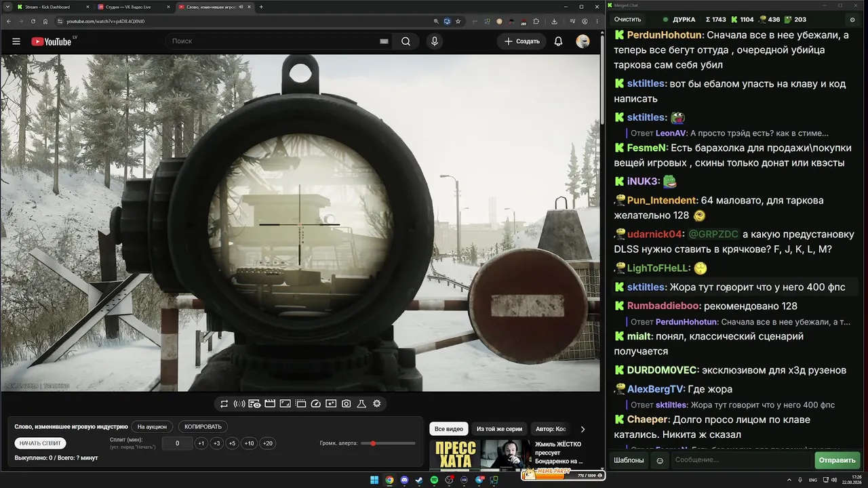Viewport: 868px width, 488px height.
Task: Reload the page in Chrome
Action: pos(33,21)
